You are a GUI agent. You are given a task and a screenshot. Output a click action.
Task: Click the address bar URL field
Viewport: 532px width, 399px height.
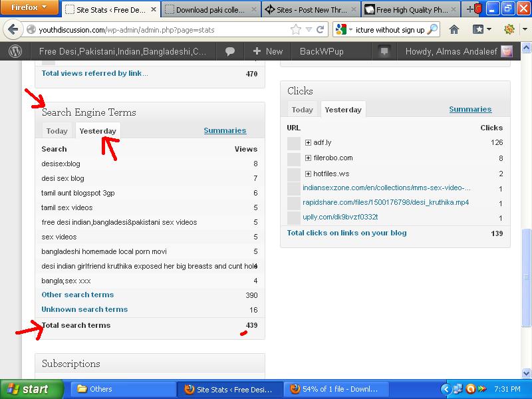[160, 30]
